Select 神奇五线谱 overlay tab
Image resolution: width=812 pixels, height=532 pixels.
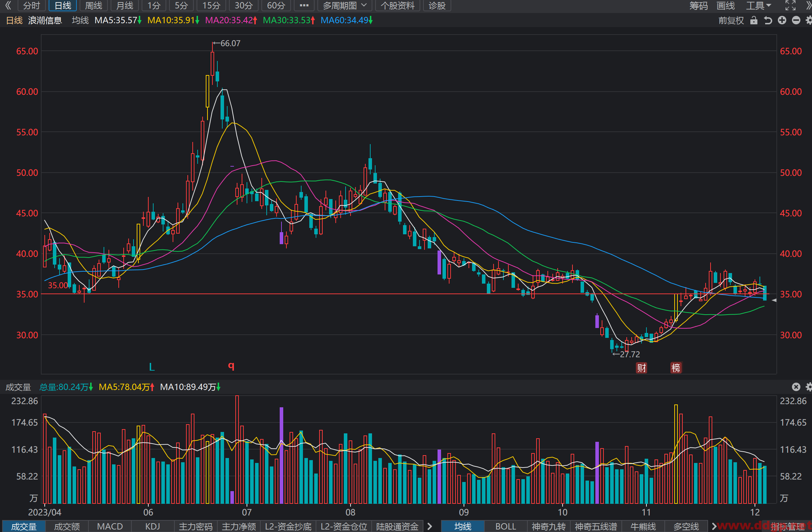click(x=596, y=526)
